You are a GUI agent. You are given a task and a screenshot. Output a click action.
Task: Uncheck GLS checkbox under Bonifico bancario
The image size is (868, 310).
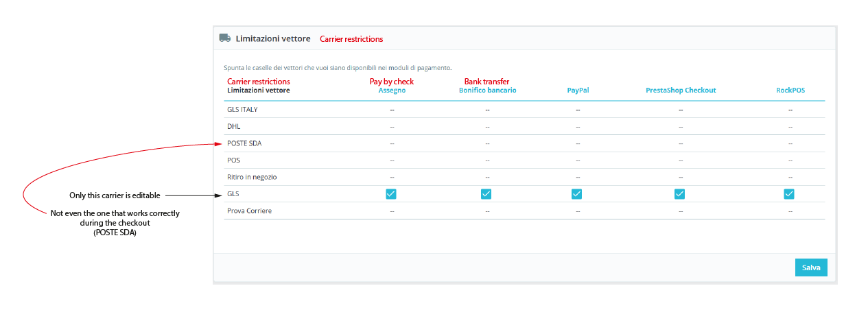click(x=486, y=194)
